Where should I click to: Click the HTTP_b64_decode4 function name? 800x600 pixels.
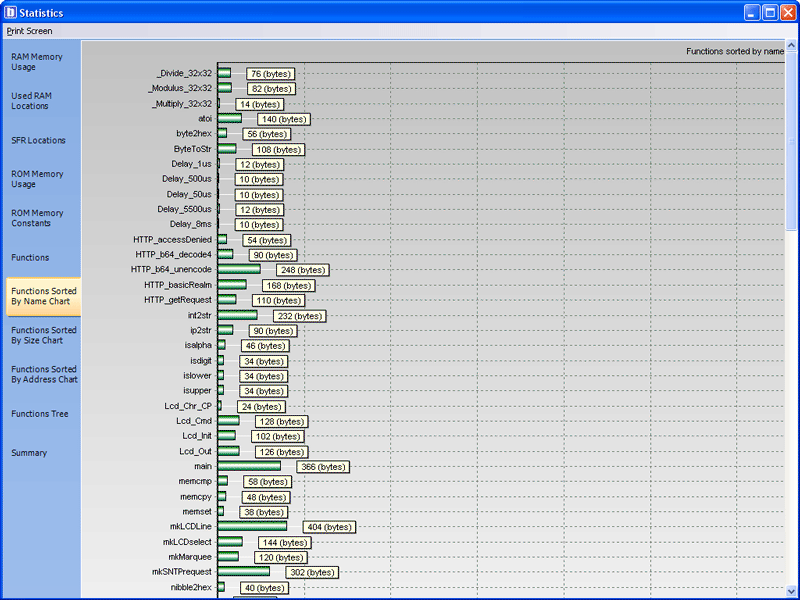point(173,255)
